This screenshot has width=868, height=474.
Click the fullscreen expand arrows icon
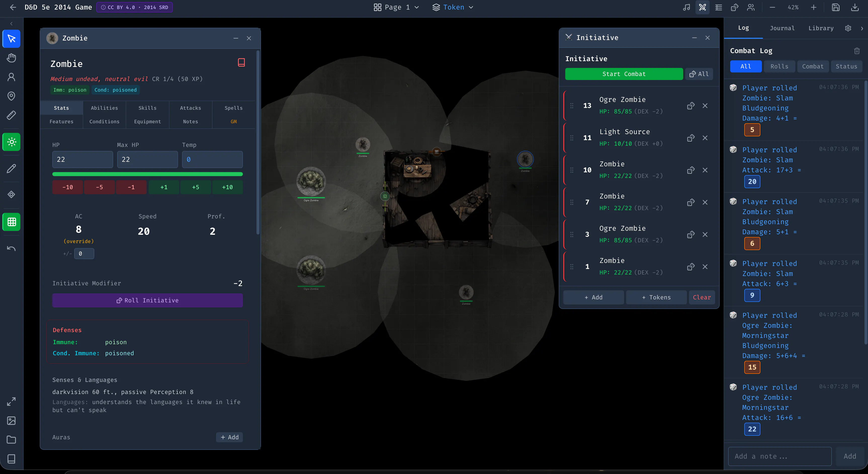click(x=12, y=402)
